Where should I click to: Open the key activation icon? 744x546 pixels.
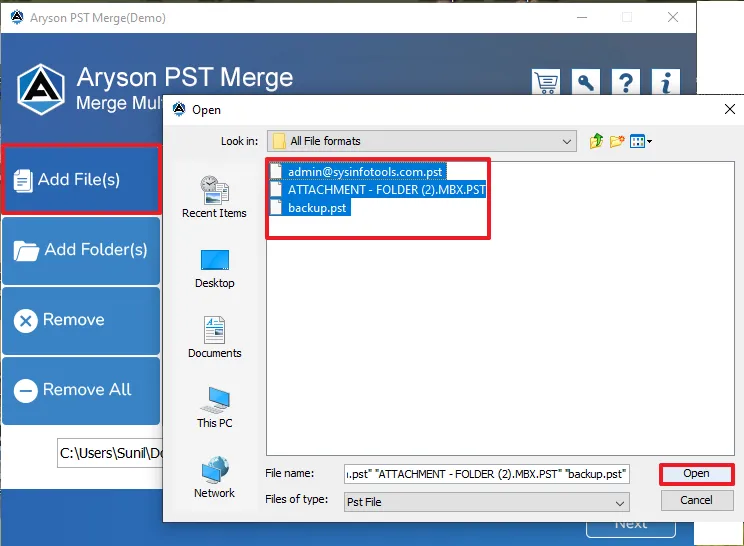586,82
